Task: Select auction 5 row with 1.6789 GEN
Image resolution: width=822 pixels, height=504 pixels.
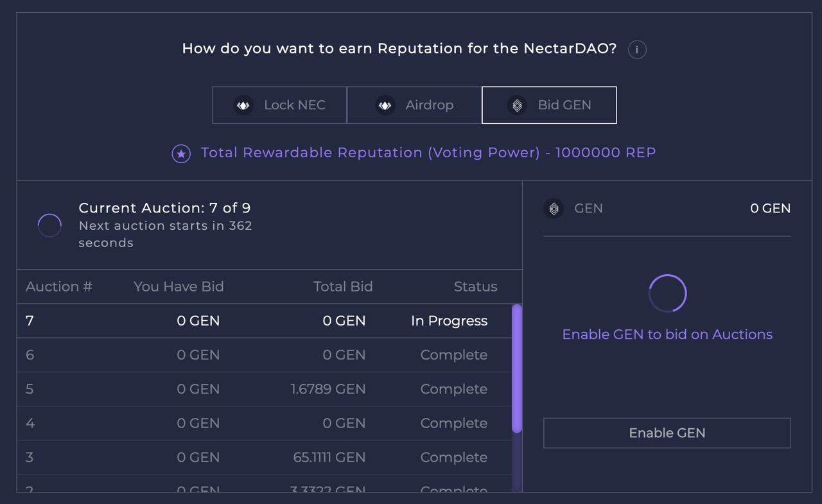Action: (265, 389)
